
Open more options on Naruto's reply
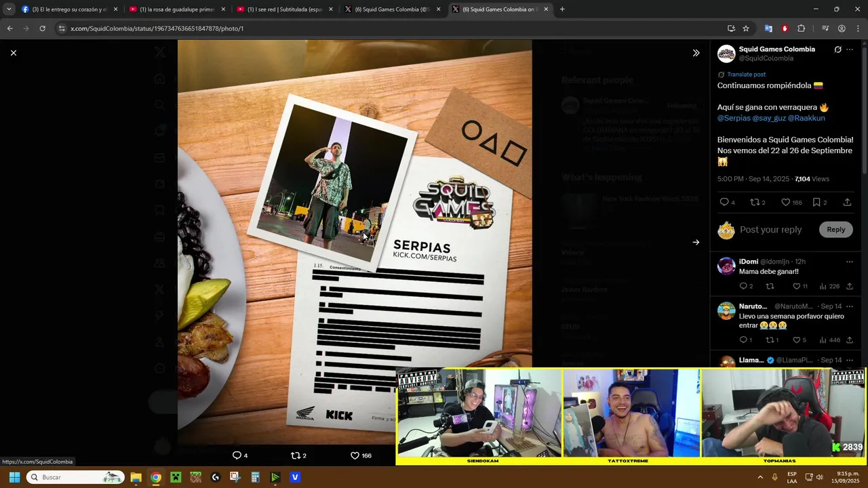pyautogui.click(x=850, y=306)
